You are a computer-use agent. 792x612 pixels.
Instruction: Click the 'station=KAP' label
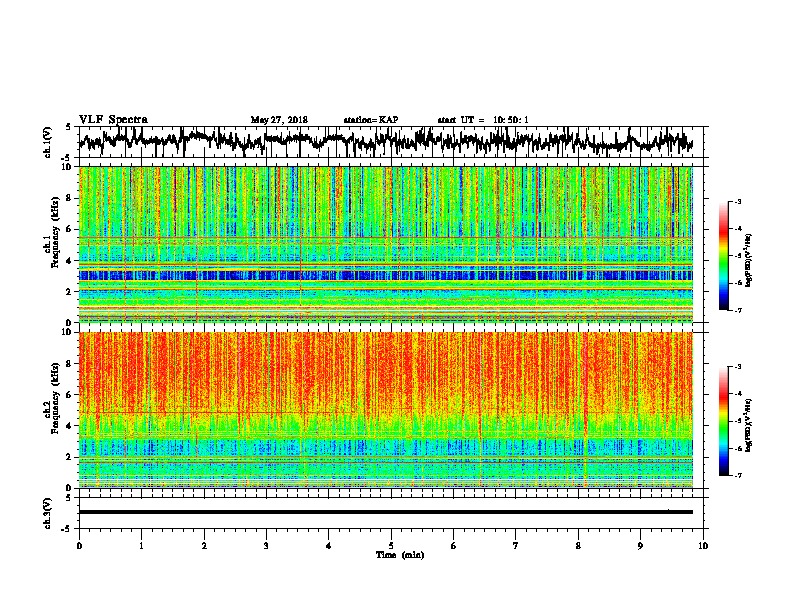371,120
